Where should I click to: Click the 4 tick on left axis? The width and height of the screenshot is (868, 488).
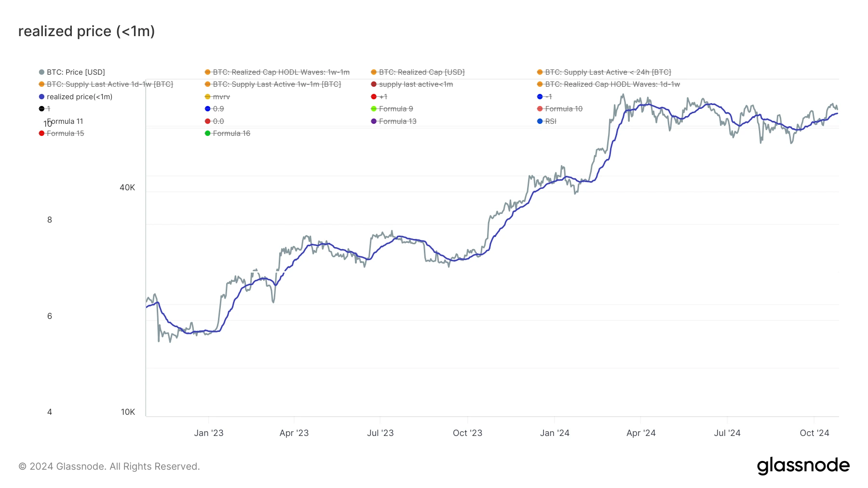click(50, 412)
